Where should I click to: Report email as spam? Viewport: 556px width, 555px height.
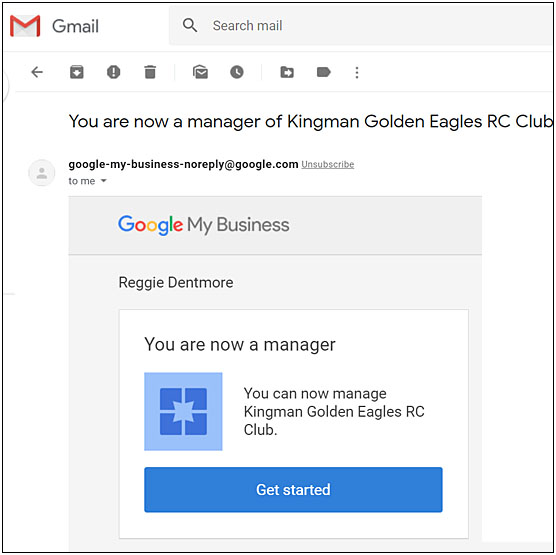pyautogui.click(x=113, y=72)
